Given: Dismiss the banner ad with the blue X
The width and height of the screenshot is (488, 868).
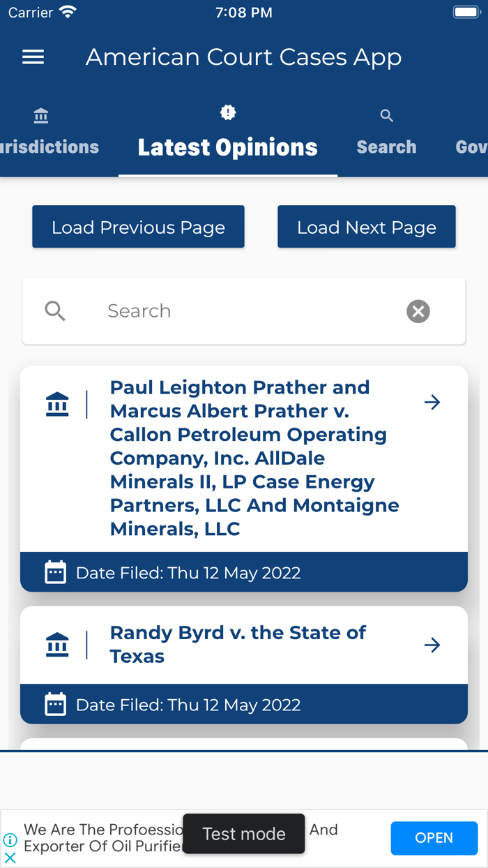Looking at the screenshot, I should 9,858.
